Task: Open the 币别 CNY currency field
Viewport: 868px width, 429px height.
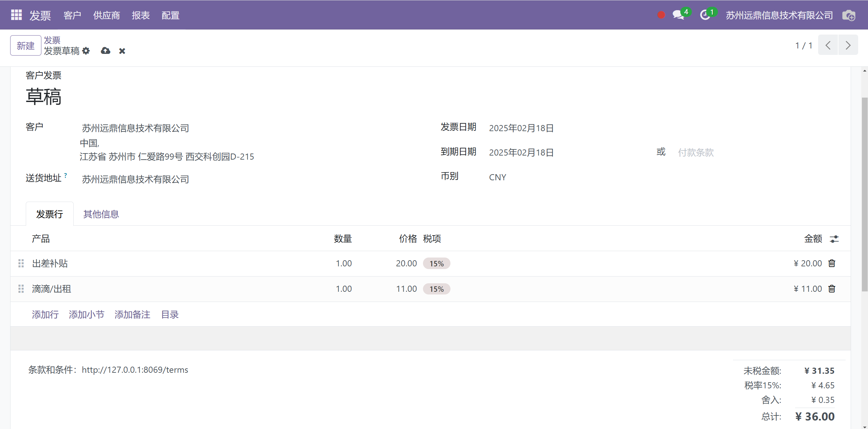Action: [x=498, y=177]
